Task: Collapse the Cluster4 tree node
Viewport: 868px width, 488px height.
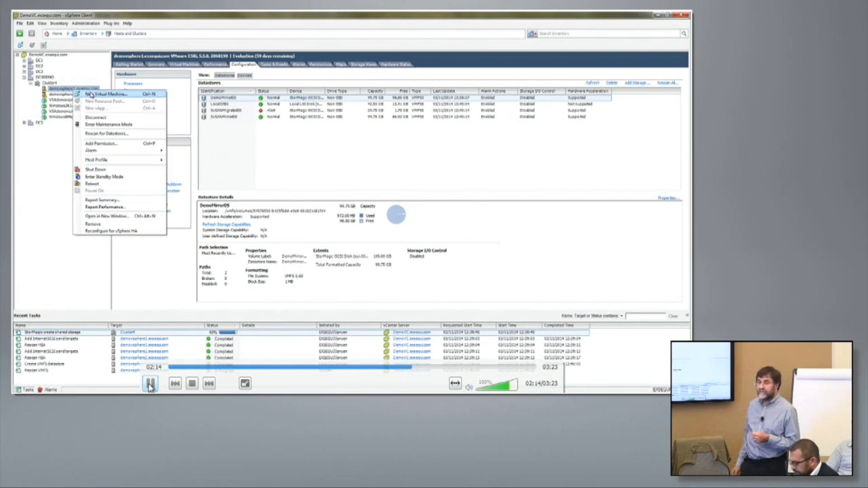Action: [31, 83]
